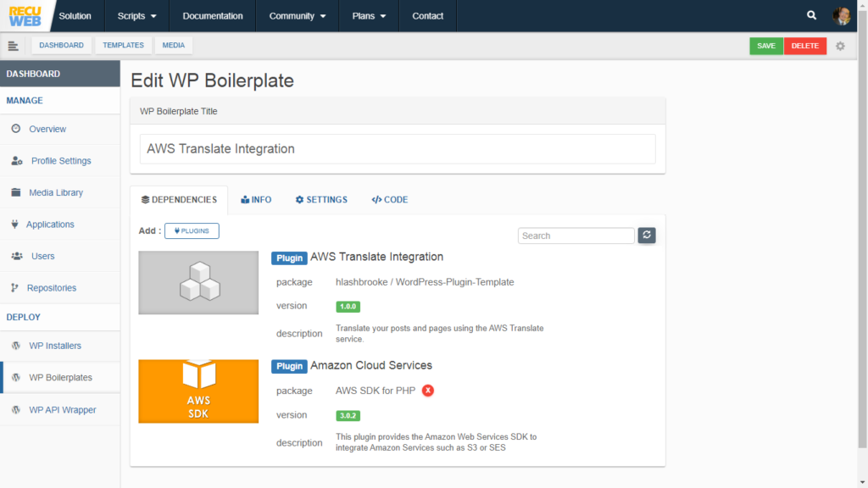Image resolution: width=868 pixels, height=488 pixels.
Task: Open the search magnifier icon
Action: (x=811, y=15)
